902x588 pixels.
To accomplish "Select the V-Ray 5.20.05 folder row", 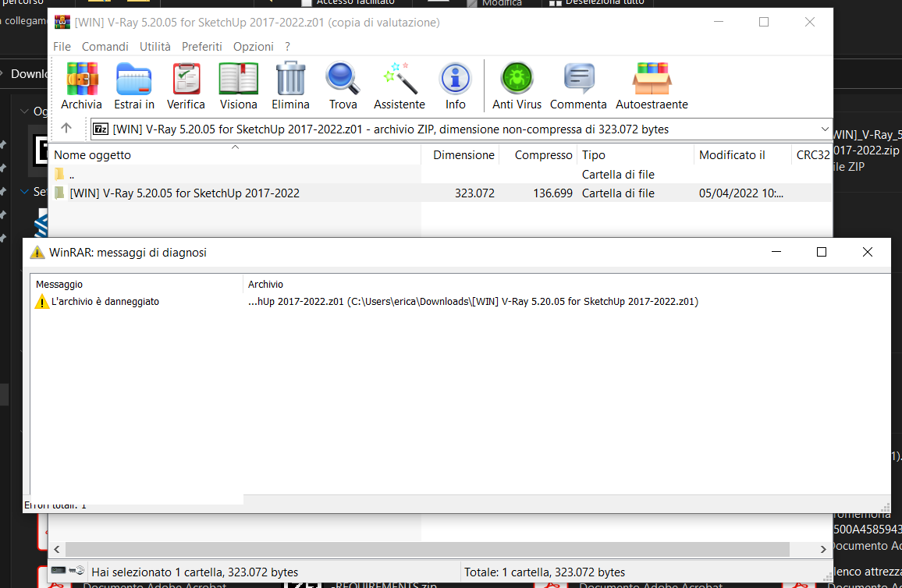I will [x=184, y=193].
